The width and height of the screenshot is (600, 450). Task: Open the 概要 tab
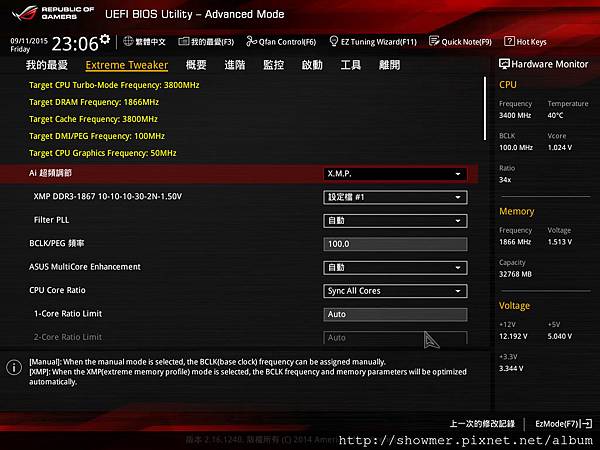click(x=196, y=65)
